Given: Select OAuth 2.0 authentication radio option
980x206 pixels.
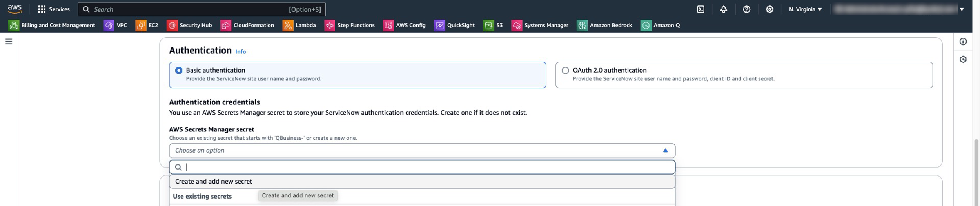Looking at the screenshot, I should click(x=565, y=71).
